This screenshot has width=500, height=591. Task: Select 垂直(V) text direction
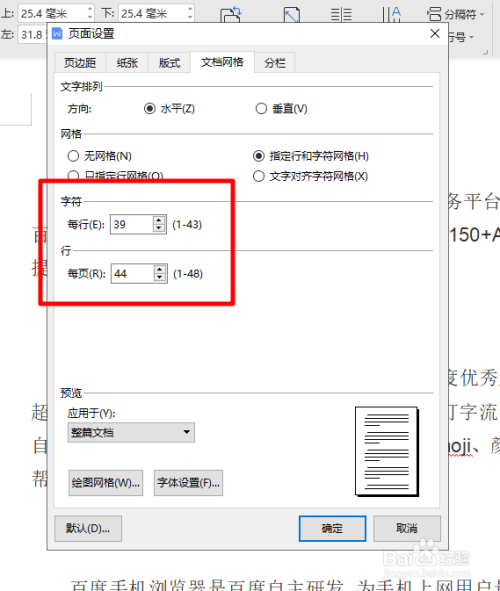[281, 109]
